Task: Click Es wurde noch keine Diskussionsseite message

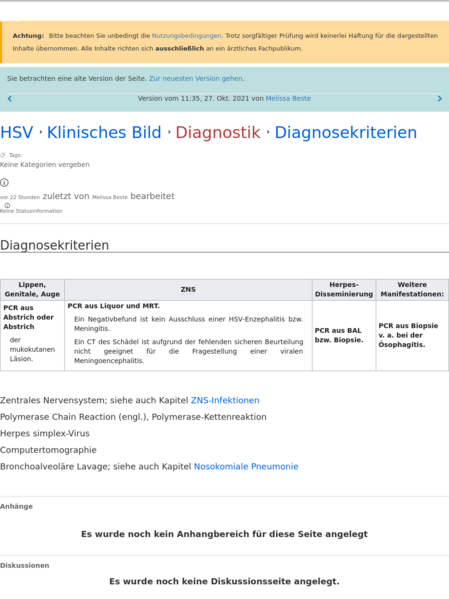Action: (224, 581)
